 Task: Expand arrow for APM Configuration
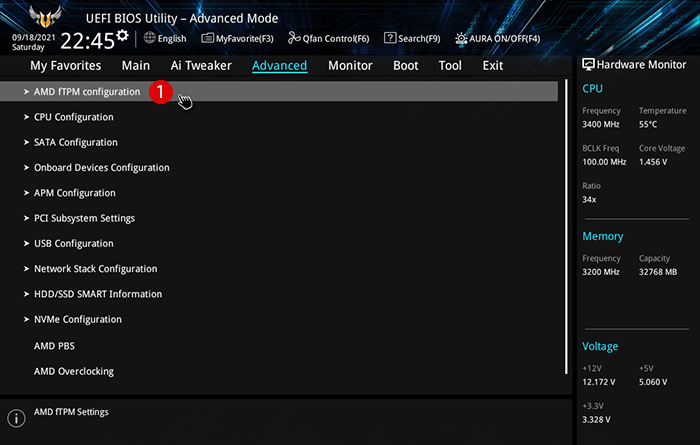pos(26,193)
